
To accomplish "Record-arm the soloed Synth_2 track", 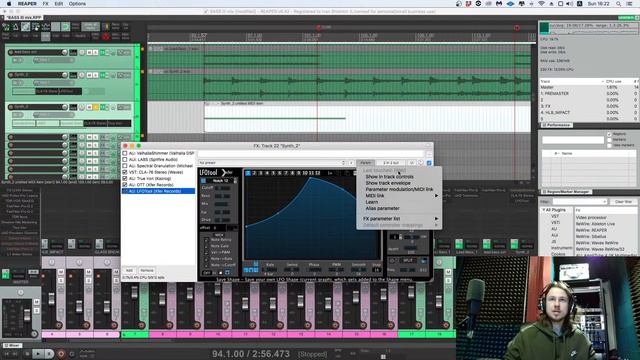I will (x=11, y=107).
